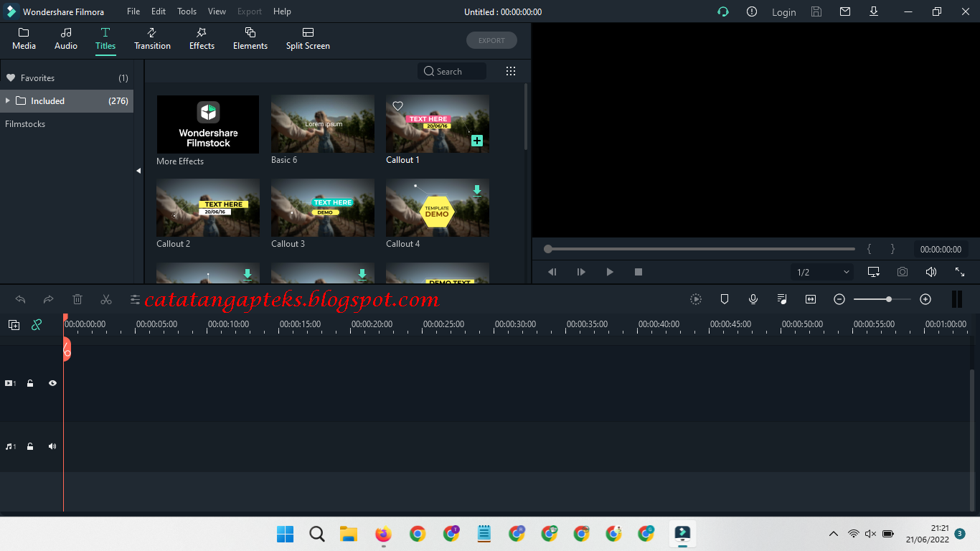980x551 pixels.
Task: Click the download icon in title bar
Action: tap(874, 11)
